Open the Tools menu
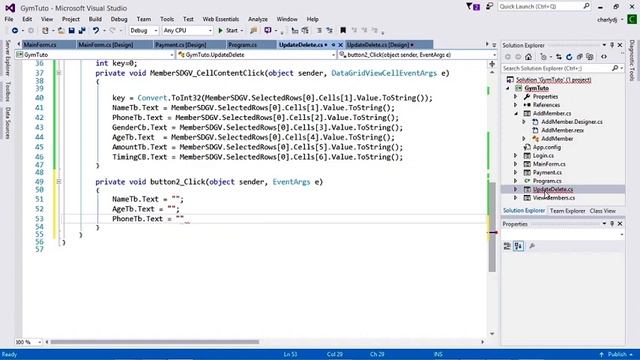 point(167,19)
